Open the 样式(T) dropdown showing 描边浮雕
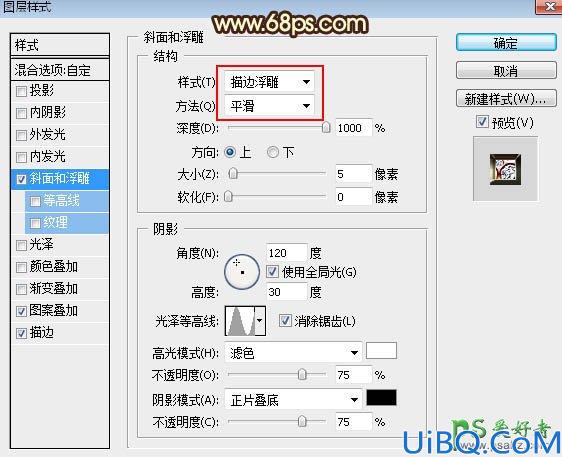Image resolution: width=562 pixels, height=457 pixels. coord(269,82)
